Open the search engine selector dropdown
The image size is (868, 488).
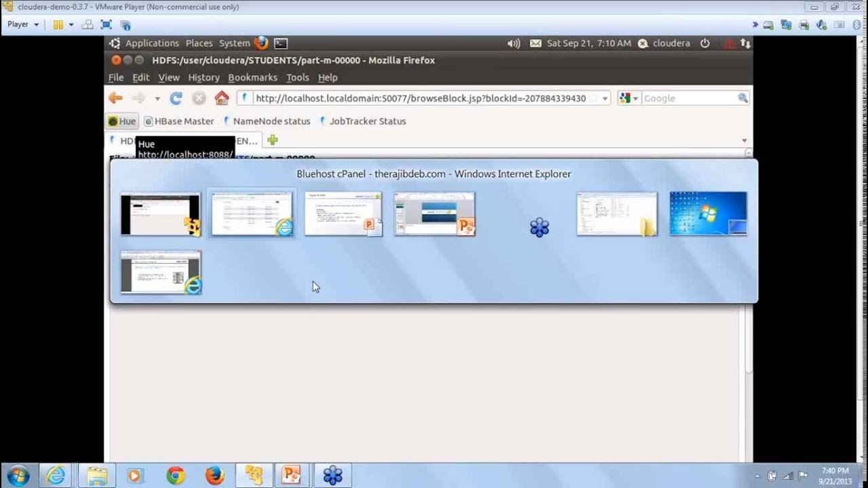[635, 98]
